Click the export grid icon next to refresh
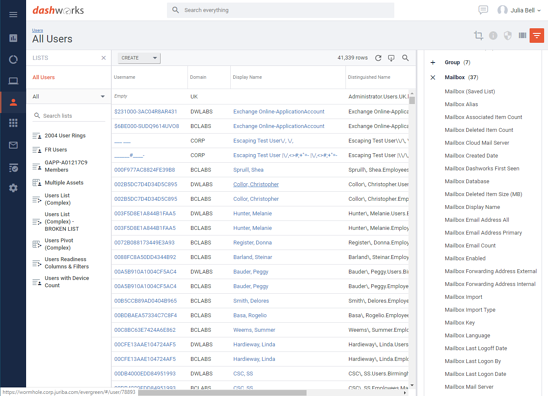This screenshot has height=396, width=548. pyautogui.click(x=391, y=58)
